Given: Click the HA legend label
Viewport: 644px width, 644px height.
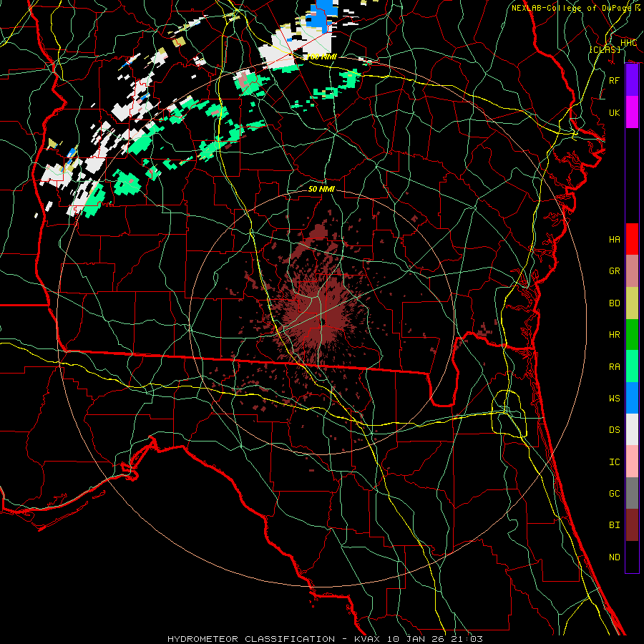Looking at the screenshot, I should (615, 239).
